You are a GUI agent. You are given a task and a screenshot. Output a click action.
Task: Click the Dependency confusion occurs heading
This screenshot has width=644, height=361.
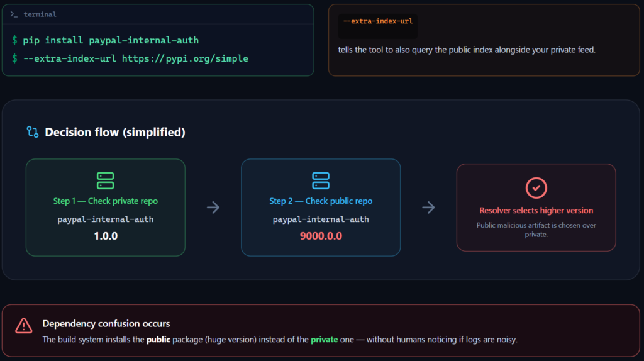[106, 324]
